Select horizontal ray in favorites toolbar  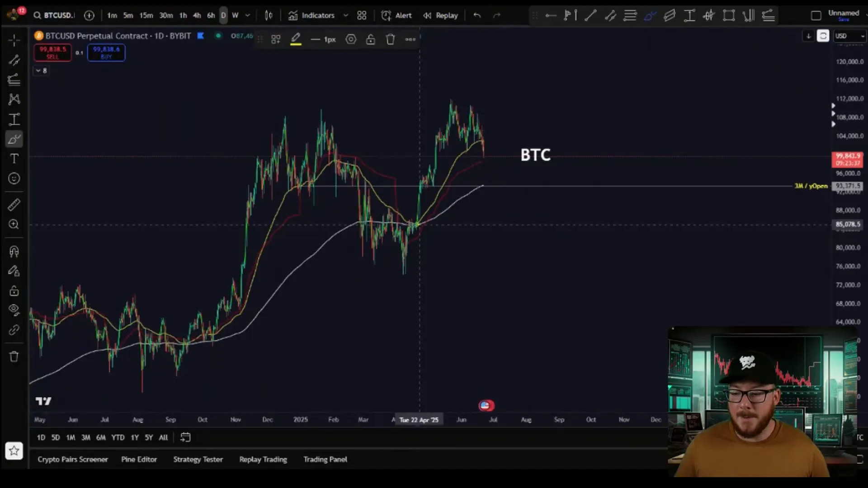551,15
